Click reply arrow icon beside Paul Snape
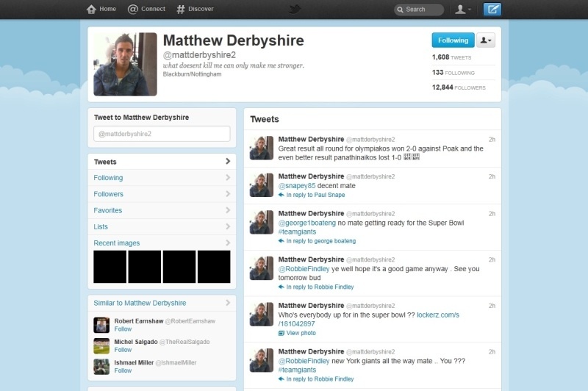The height and width of the screenshot is (391, 588). [282, 195]
